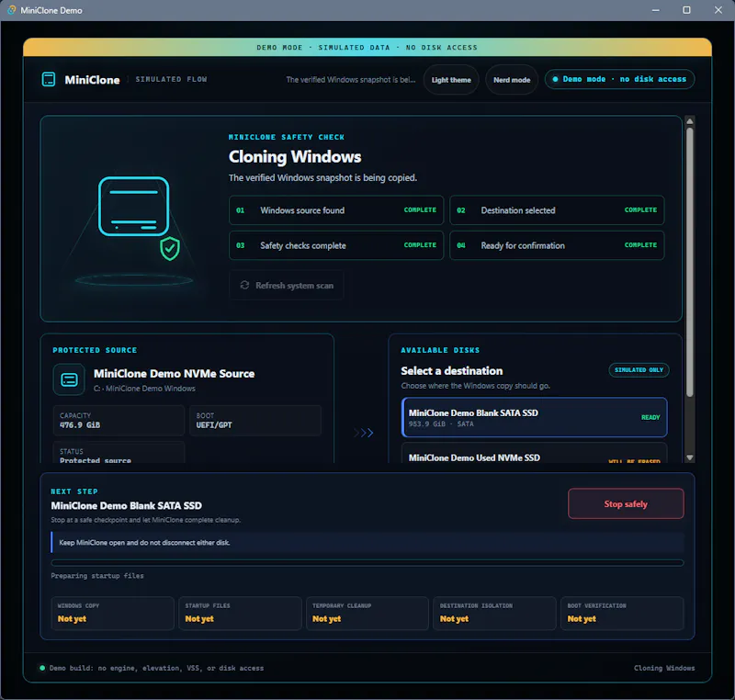This screenshot has width=735, height=700.
Task: Click the dot in the Demo mode pill
Action: tap(555, 79)
